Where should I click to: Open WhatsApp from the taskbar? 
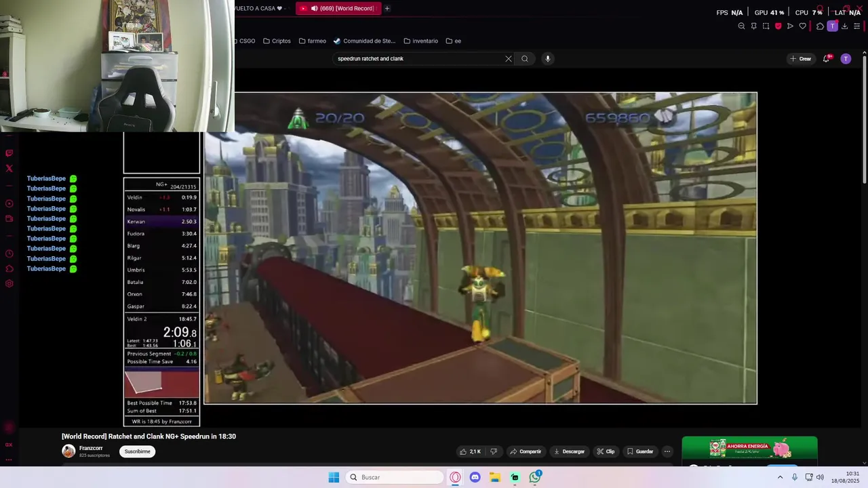click(535, 477)
